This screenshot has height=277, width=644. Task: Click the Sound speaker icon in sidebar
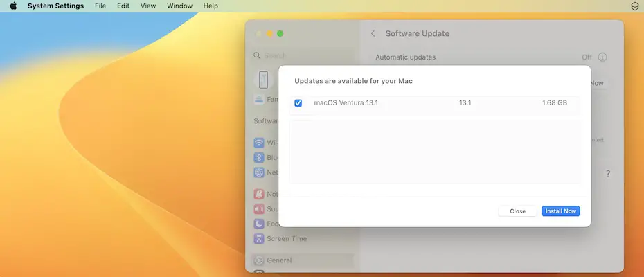click(259, 208)
